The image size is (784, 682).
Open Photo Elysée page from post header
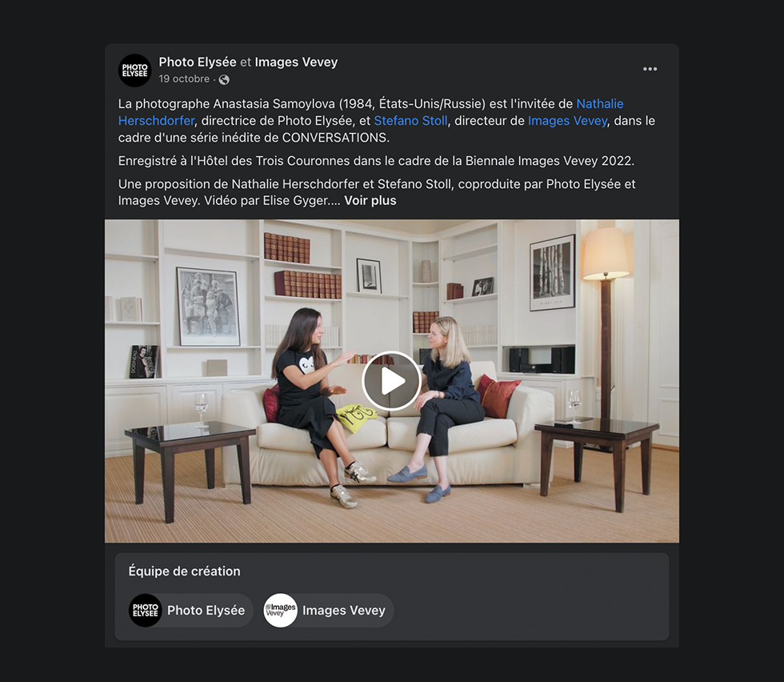coord(198,62)
